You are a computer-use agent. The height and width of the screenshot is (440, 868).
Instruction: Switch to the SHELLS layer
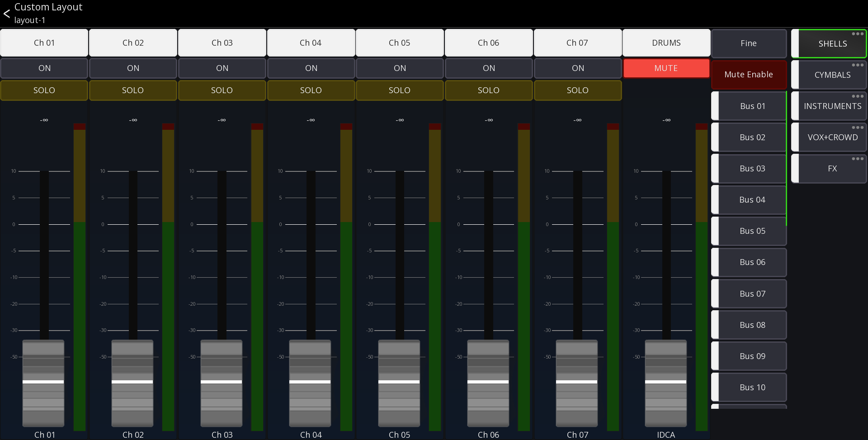tap(829, 44)
